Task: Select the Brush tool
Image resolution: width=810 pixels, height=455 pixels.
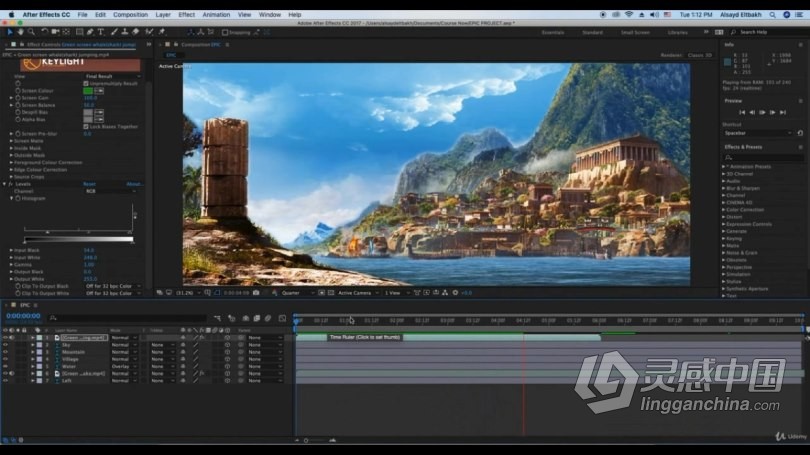Action: pos(114,32)
